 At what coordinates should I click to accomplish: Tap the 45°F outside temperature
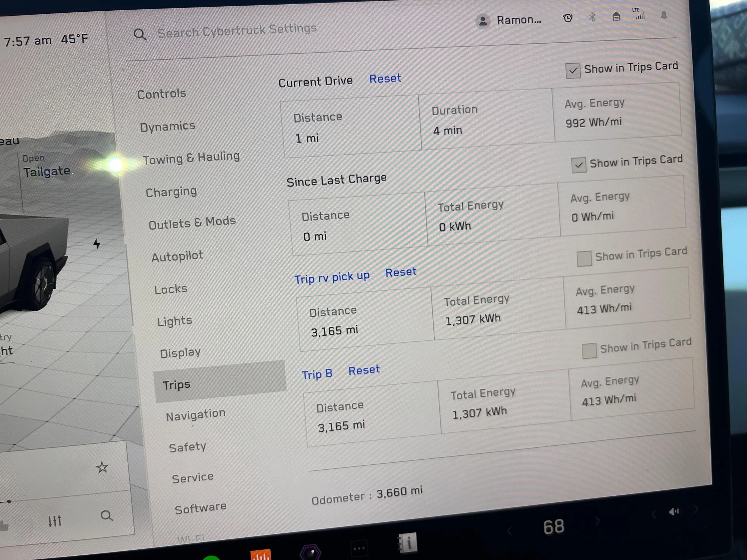[x=74, y=39]
